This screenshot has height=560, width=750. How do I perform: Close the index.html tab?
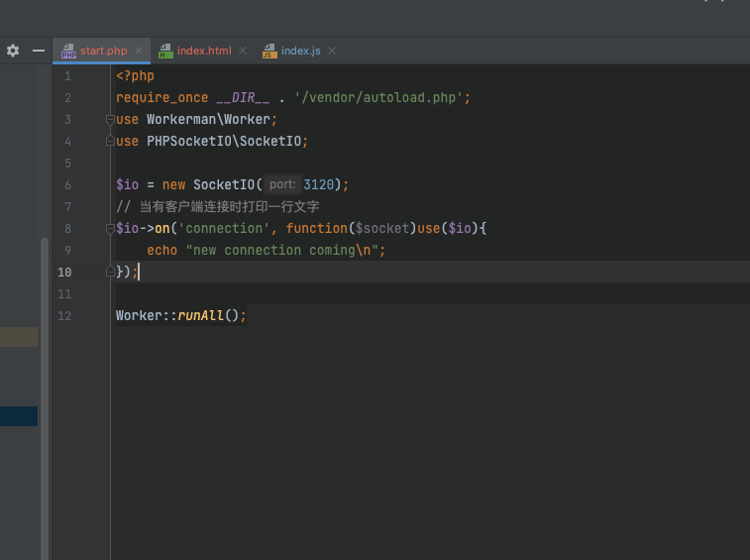243,51
